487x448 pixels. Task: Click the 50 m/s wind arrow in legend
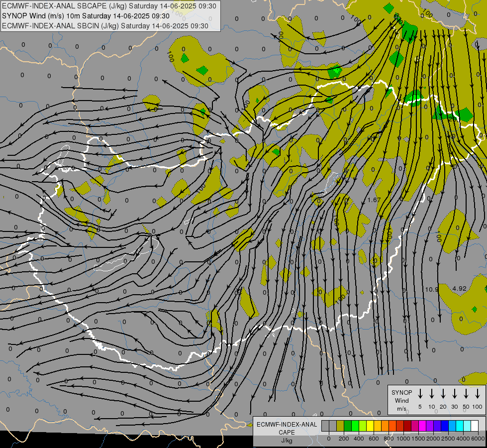click(466, 394)
